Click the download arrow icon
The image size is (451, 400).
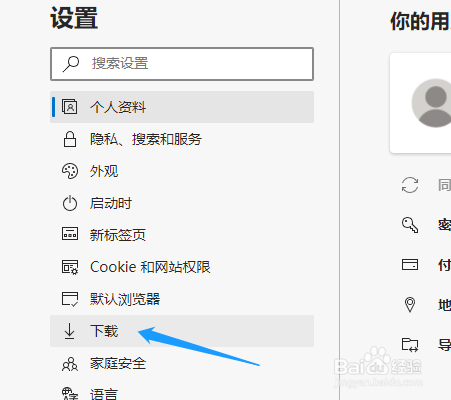point(69,331)
